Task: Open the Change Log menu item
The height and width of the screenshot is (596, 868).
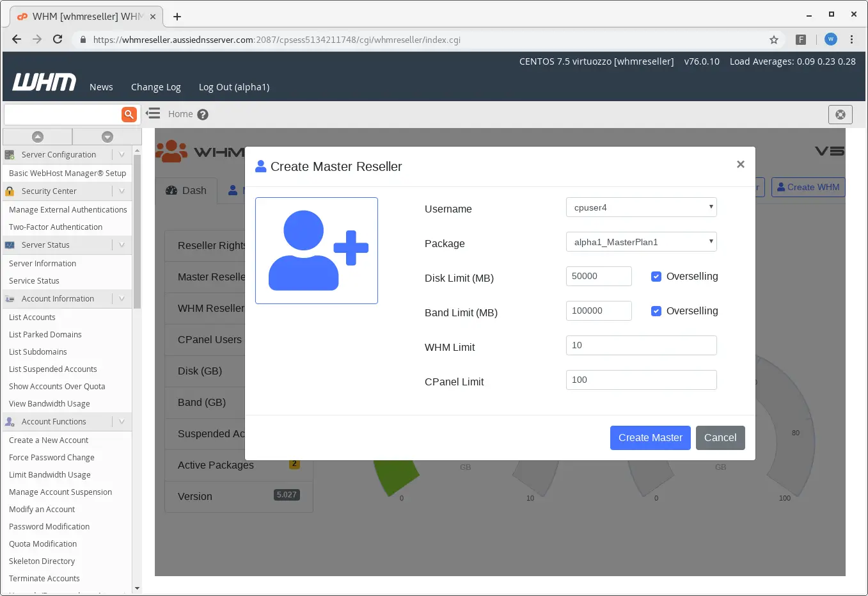Action: (156, 87)
